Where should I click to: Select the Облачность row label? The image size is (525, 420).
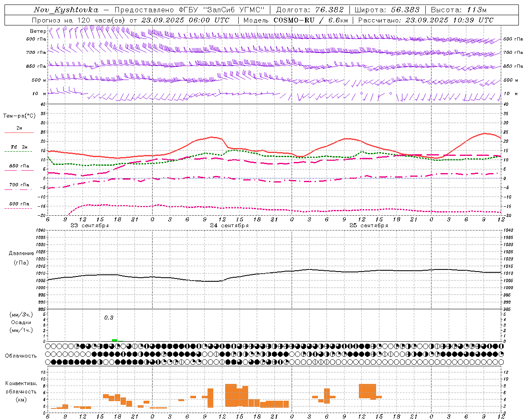pyautogui.click(x=21, y=356)
